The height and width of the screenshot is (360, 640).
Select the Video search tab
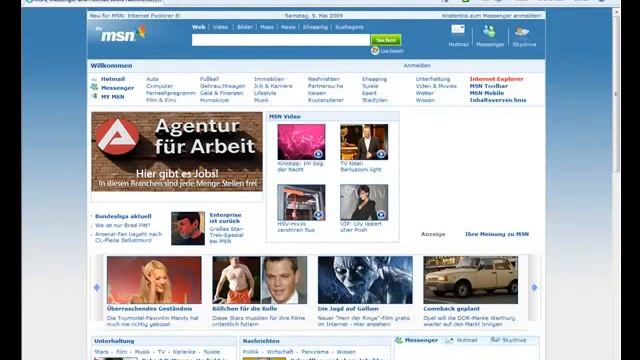pyautogui.click(x=220, y=27)
